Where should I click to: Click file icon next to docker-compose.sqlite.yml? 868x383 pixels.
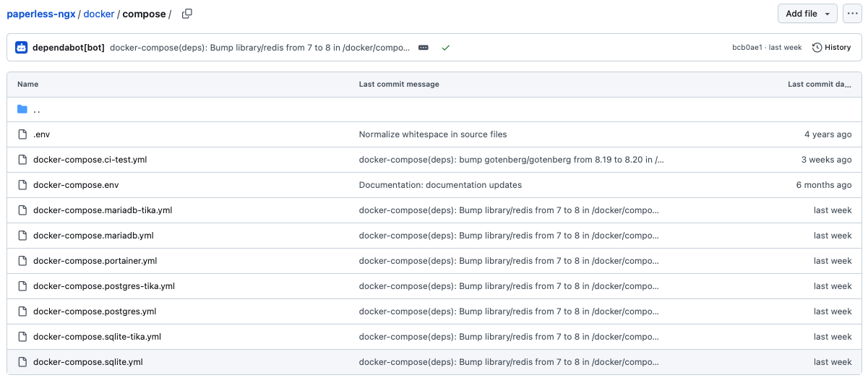(x=22, y=362)
